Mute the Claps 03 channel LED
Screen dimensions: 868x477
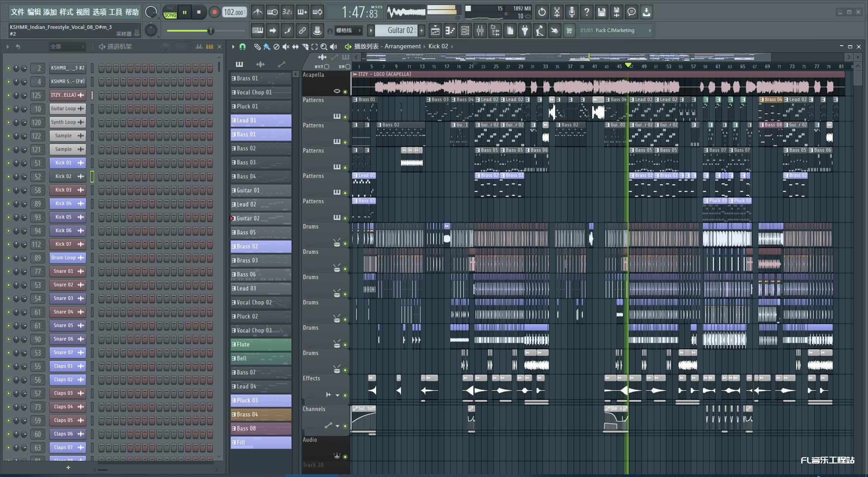(8, 393)
